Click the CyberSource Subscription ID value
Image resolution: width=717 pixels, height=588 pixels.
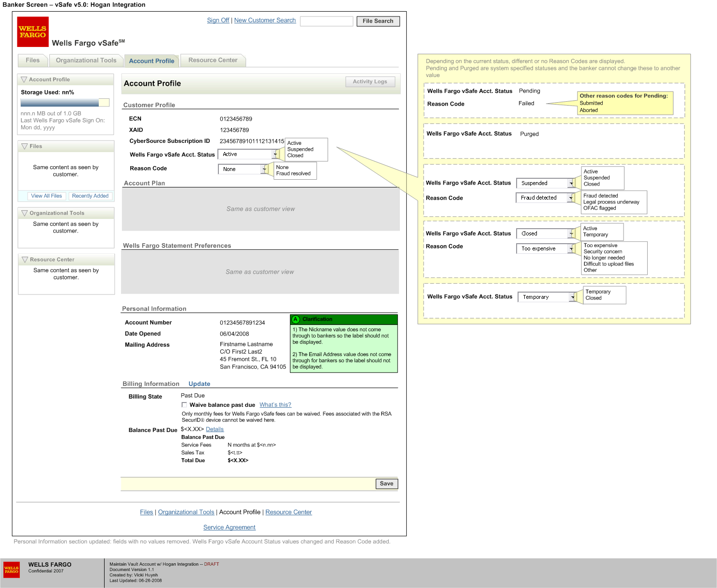tap(252, 141)
